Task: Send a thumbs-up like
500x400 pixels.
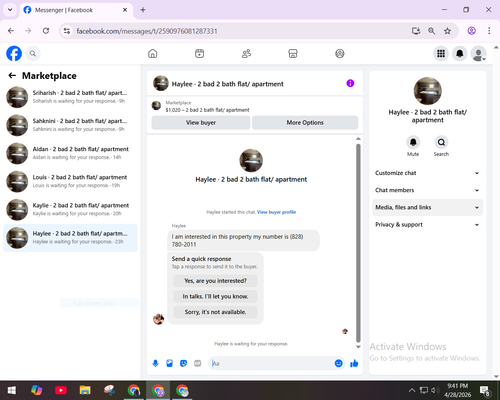Action: (x=354, y=363)
